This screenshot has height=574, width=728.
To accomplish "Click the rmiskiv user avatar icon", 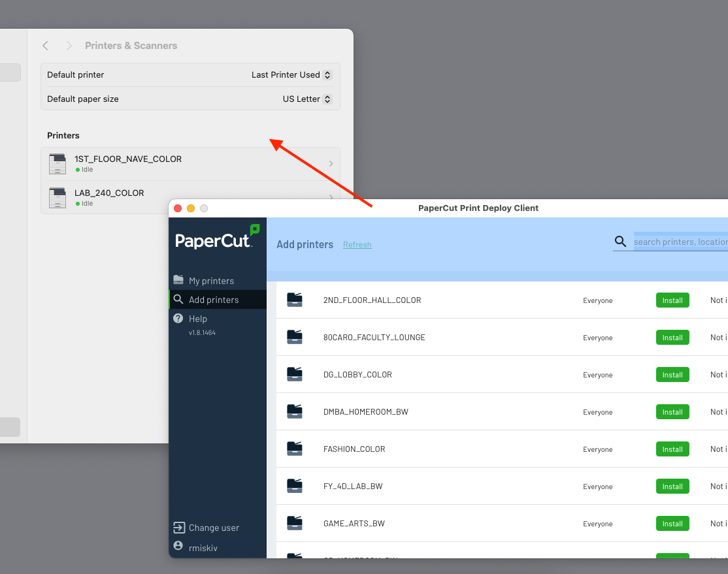I will click(x=178, y=545).
